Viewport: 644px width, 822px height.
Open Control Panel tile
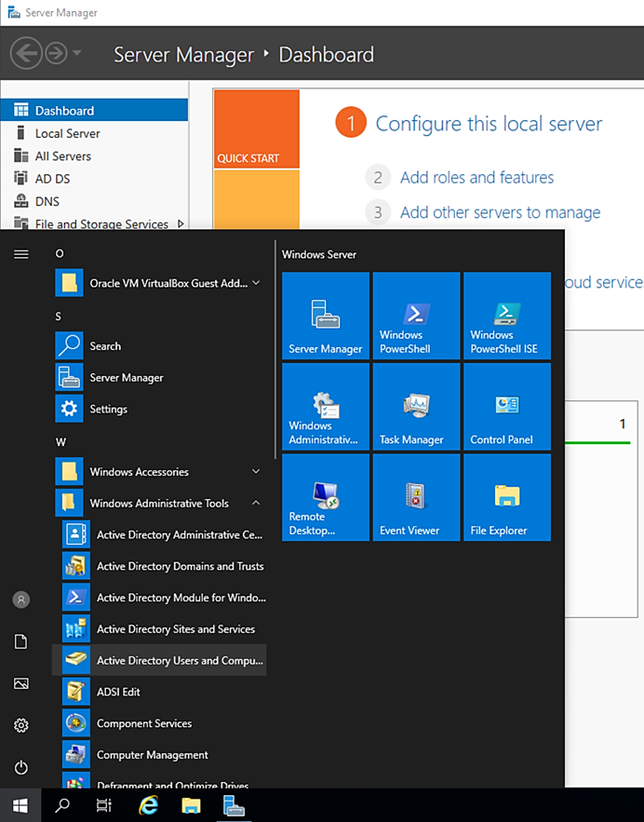coord(506,407)
